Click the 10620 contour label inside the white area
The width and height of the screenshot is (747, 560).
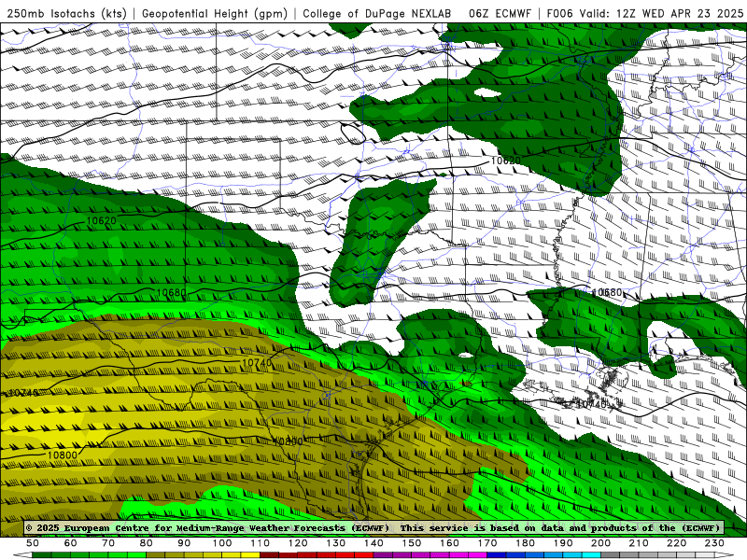(x=505, y=161)
